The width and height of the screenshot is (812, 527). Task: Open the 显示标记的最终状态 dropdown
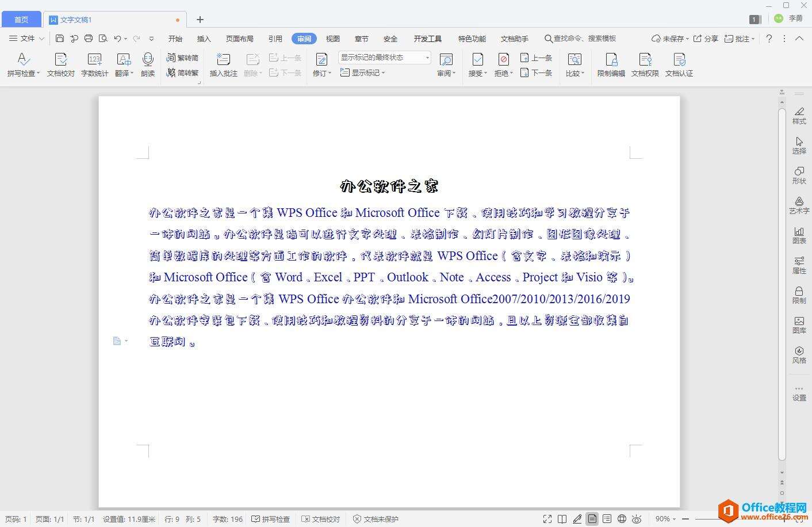click(x=384, y=58)
